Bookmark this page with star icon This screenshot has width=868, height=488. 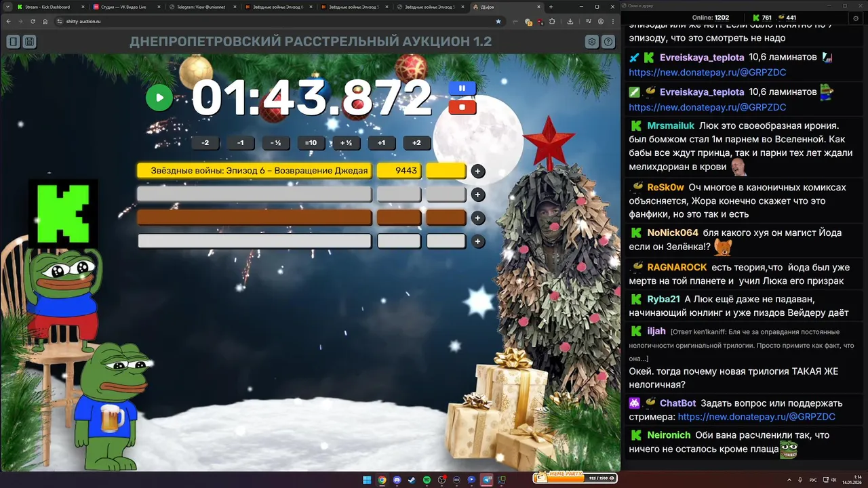tap(498, 21)
